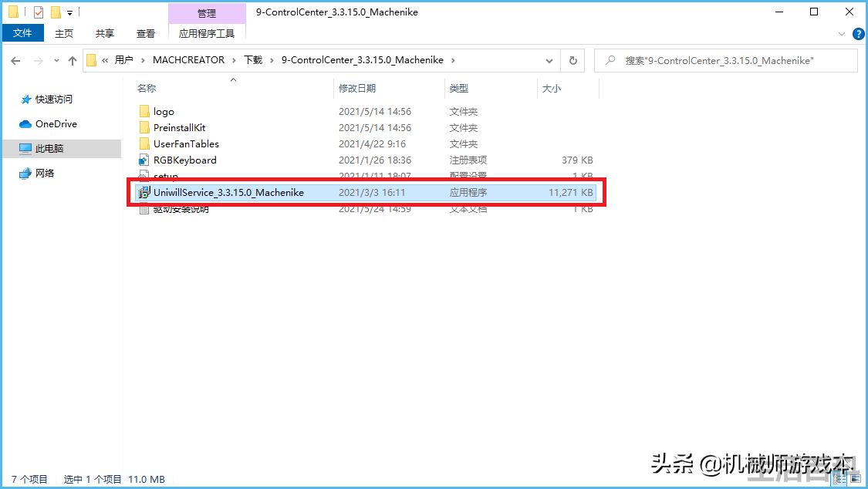Click the 11,271 KB size cell
868x489 pixels.
[571, 193]
